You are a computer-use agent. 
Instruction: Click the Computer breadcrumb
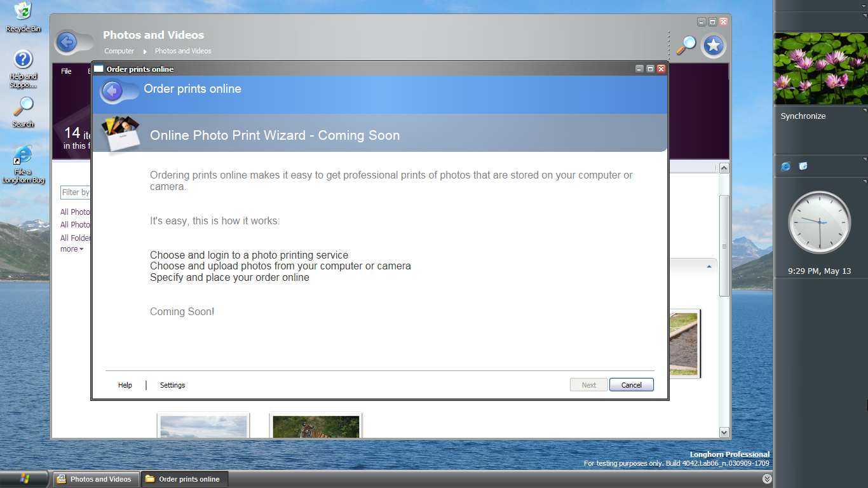click(119, 51)
